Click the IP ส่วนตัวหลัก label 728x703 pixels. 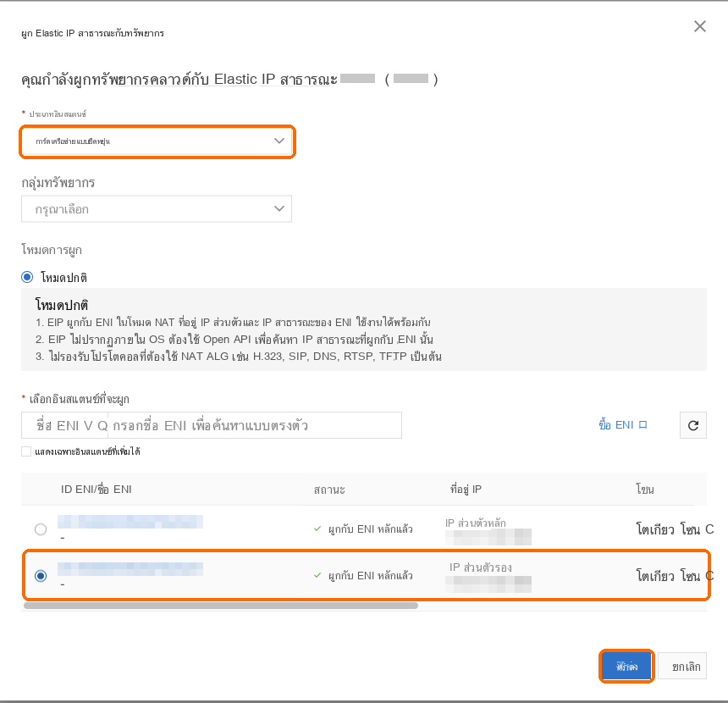pos(476,523)
